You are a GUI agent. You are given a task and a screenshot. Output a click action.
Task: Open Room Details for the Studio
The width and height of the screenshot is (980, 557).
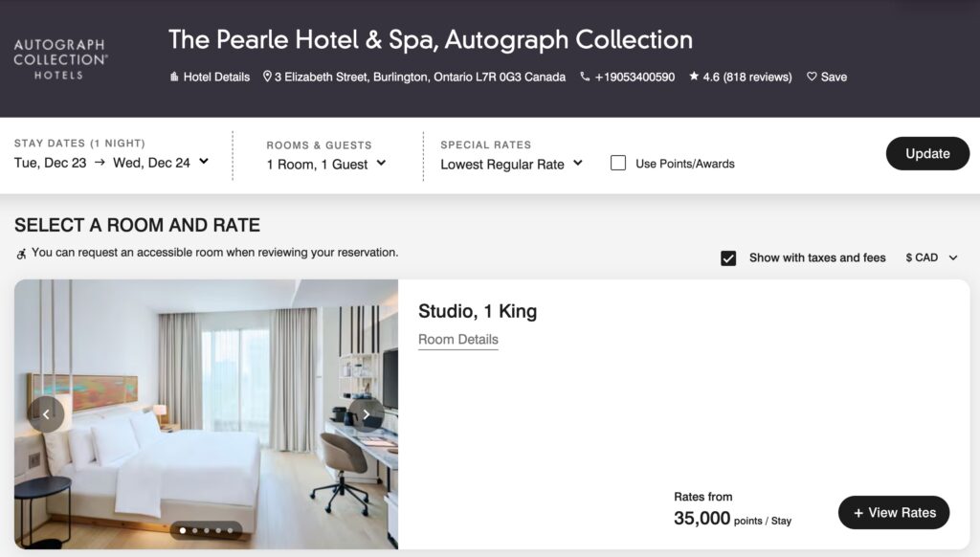457,339
